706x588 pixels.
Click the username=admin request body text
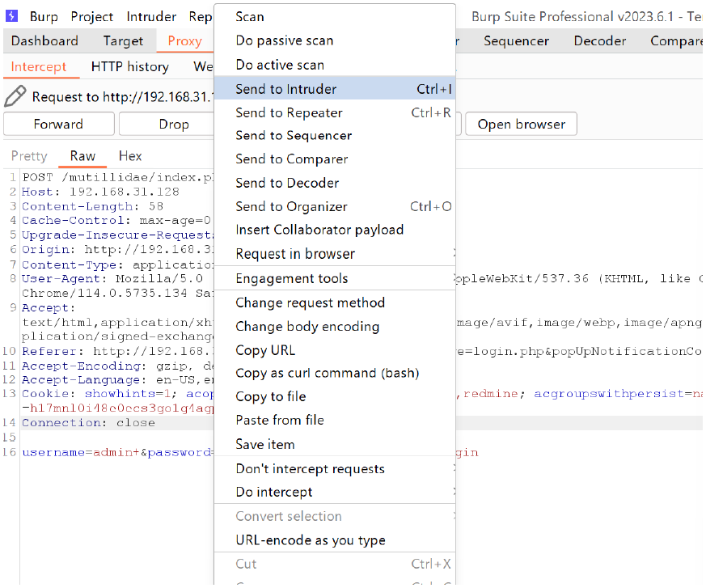(x=81, y=452)
